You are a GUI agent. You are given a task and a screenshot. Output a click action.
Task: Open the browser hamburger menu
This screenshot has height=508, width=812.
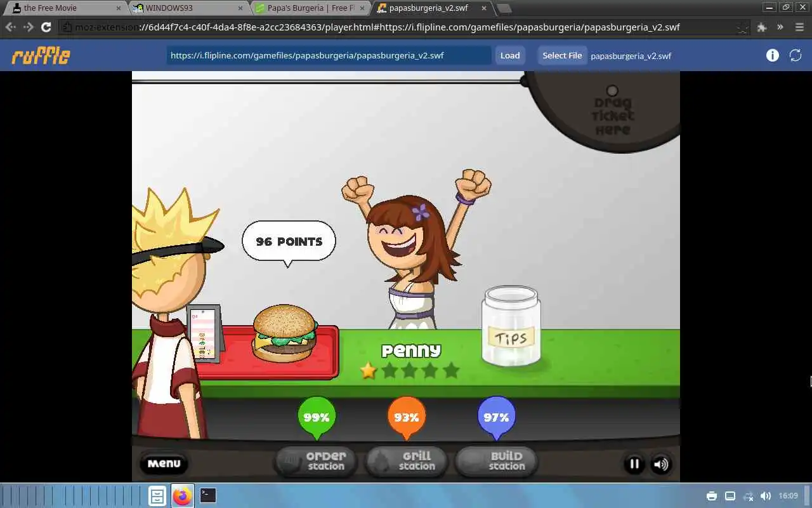(x=799, y=27)
